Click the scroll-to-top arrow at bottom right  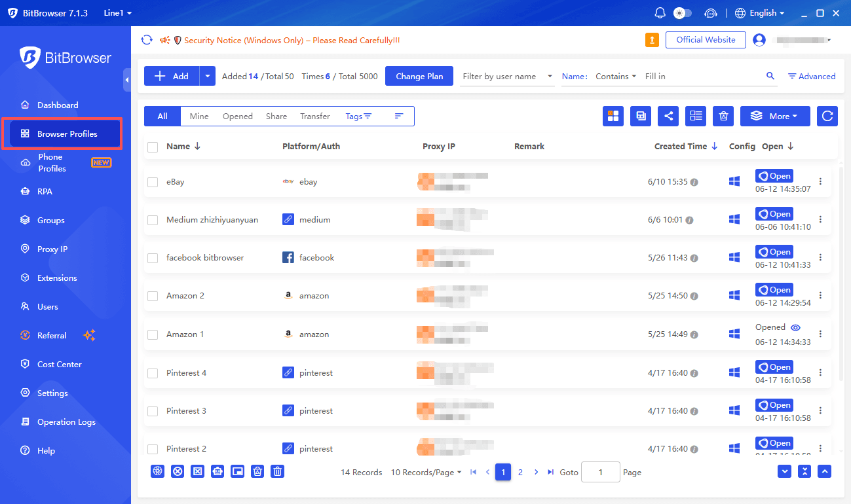(825, 471)
